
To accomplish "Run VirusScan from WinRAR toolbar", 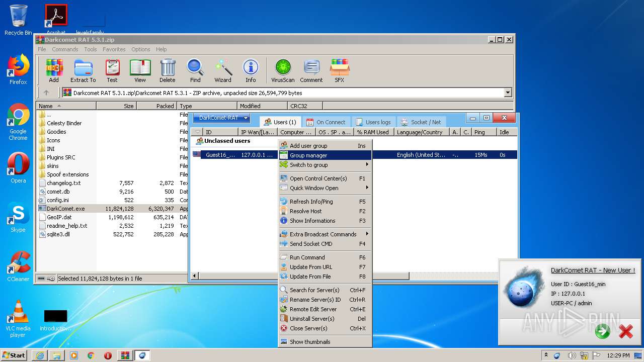I will click(283, 71).
